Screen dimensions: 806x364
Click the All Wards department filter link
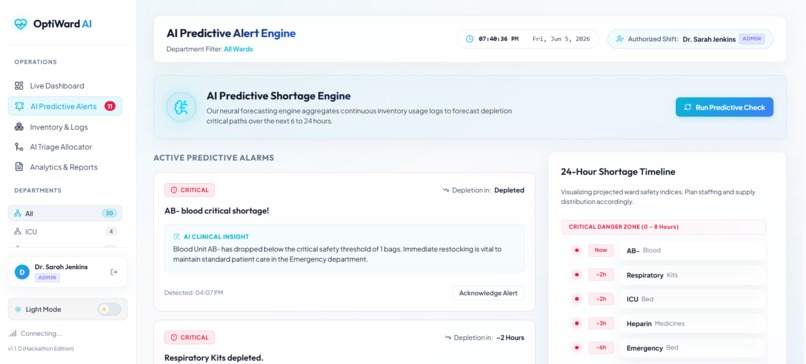click(238, 49)
